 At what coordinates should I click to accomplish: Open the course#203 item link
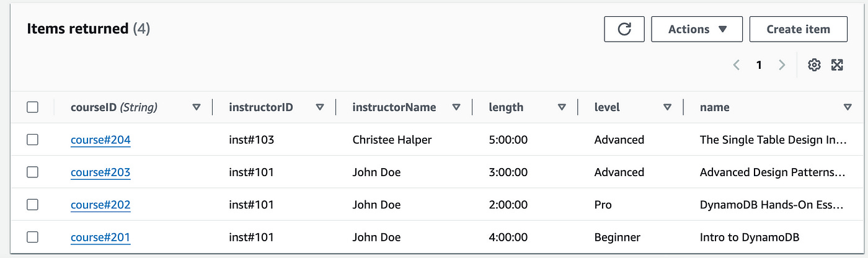100,172
